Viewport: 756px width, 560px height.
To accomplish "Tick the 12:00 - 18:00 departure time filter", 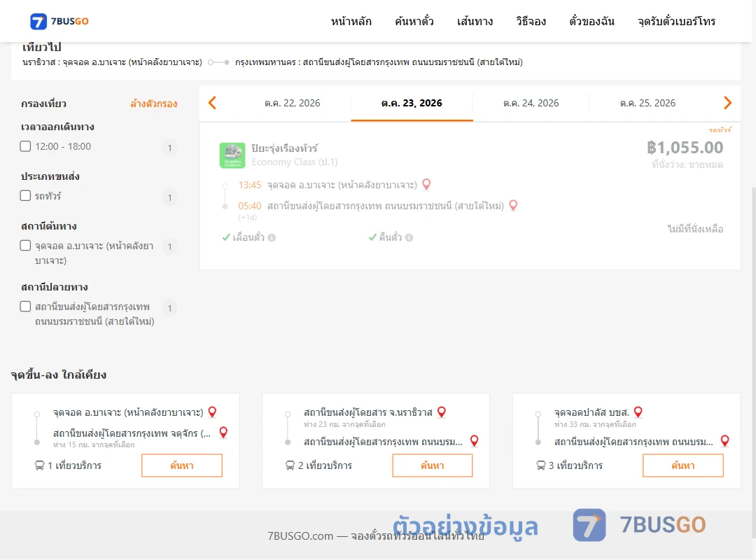I will 26,146.
